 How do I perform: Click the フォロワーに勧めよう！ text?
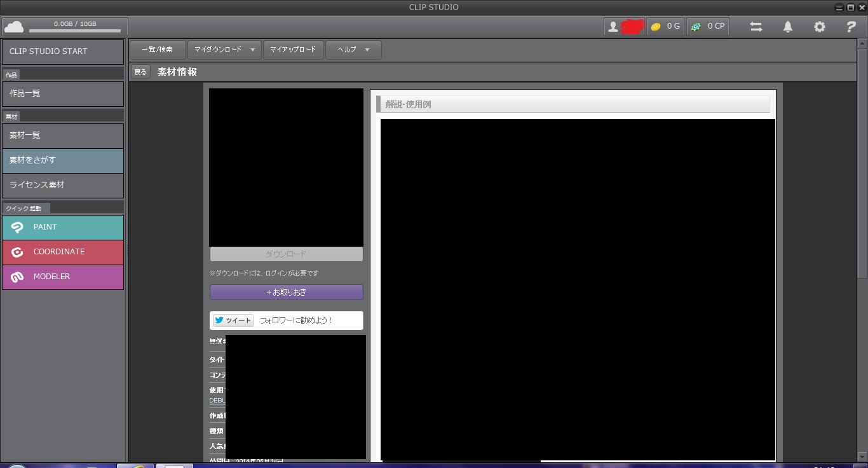296,320
